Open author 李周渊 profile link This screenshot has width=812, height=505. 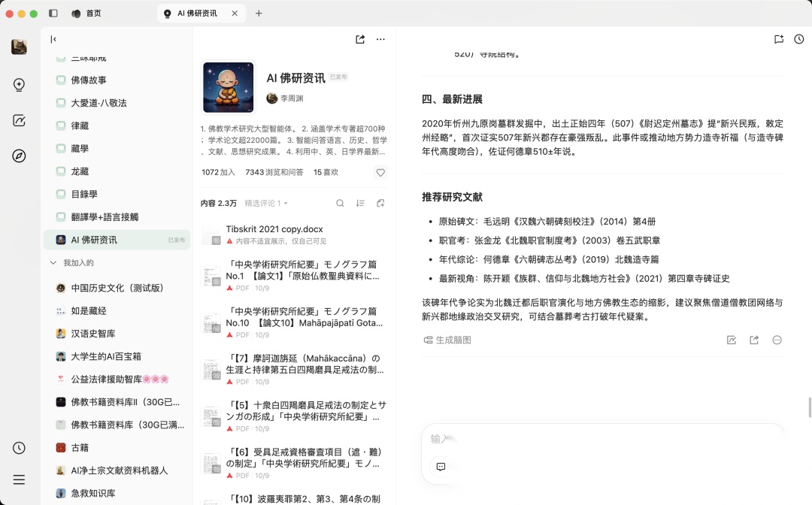pyautogui.click(x=285, y=98)
